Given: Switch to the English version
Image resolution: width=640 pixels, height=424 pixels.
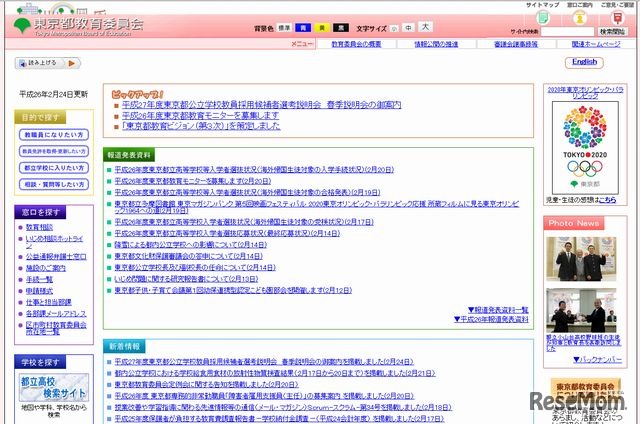Looking at the screenshot, I should [x=584, y=62].
